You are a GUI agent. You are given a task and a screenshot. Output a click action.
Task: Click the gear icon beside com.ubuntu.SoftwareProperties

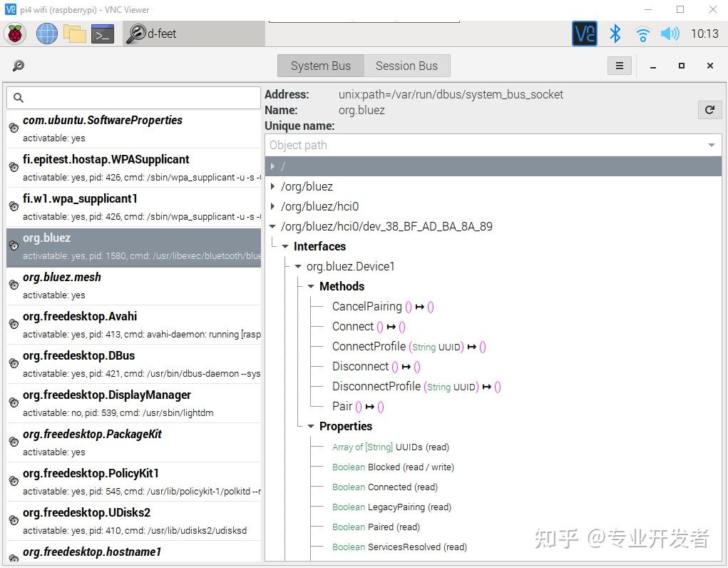(x=14, y=128)
